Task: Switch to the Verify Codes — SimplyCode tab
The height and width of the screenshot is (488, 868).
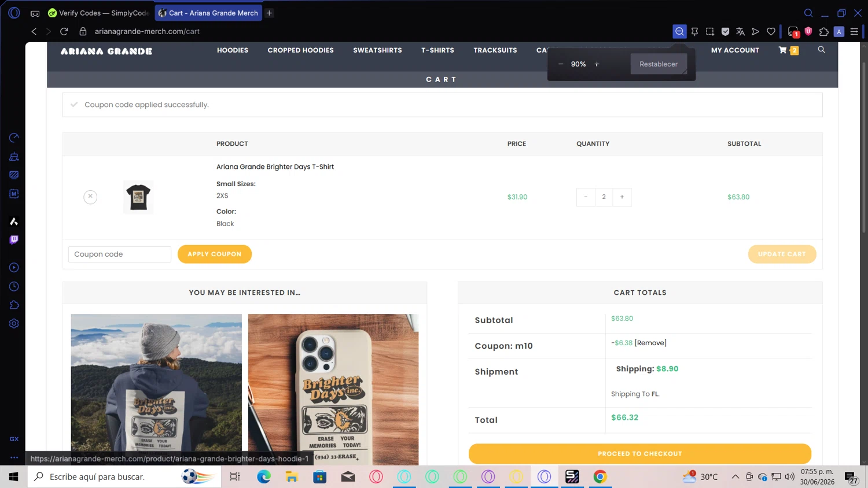Action: tap(98, 13)
